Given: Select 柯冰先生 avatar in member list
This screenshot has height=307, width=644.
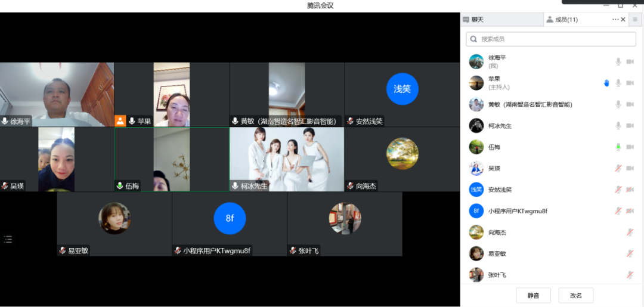Looking at the screenshot, I should [x=476, y=126].
